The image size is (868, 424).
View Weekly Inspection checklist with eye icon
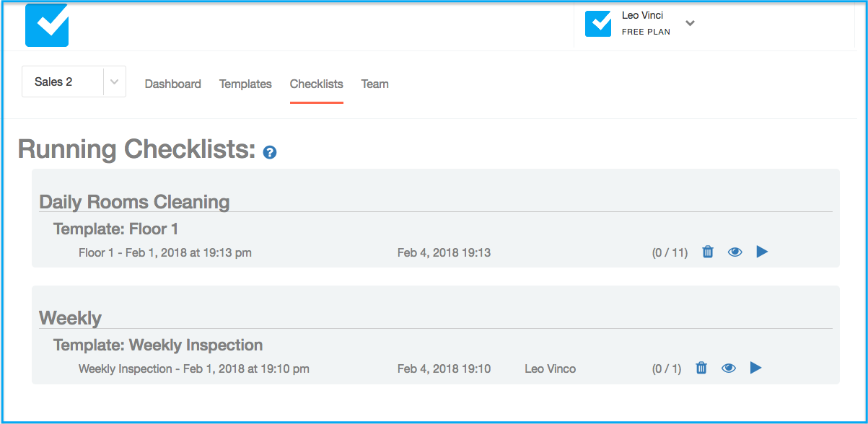point(728,368)
